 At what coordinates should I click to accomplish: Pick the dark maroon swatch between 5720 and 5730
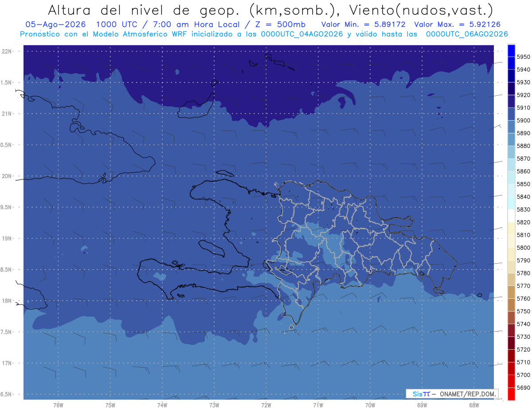[x=511, y=343]
